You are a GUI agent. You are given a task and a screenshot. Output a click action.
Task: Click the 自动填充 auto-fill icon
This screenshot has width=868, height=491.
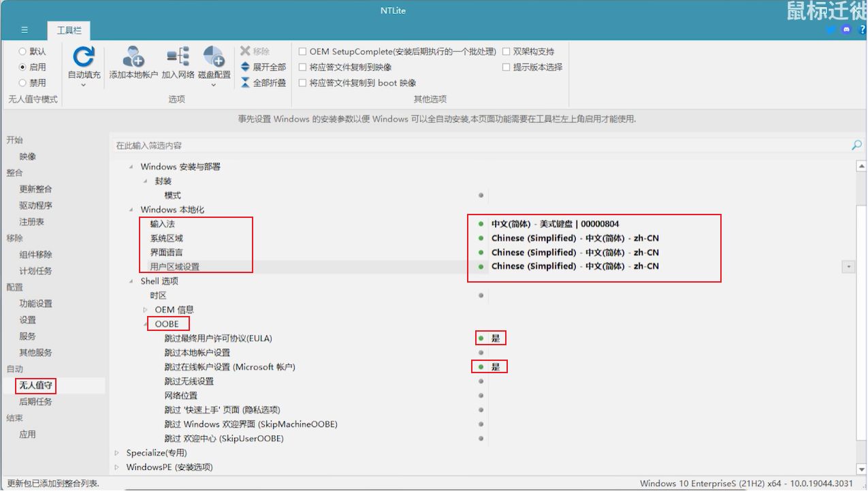point(84,57)
